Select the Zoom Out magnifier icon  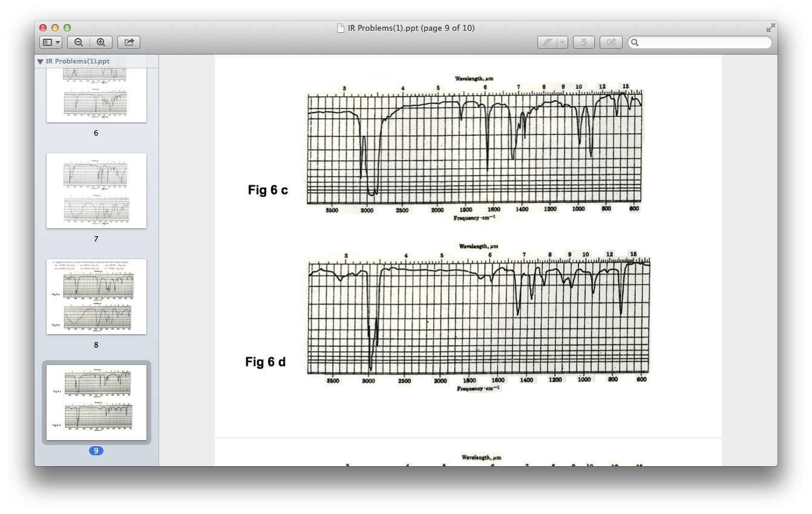79,42
